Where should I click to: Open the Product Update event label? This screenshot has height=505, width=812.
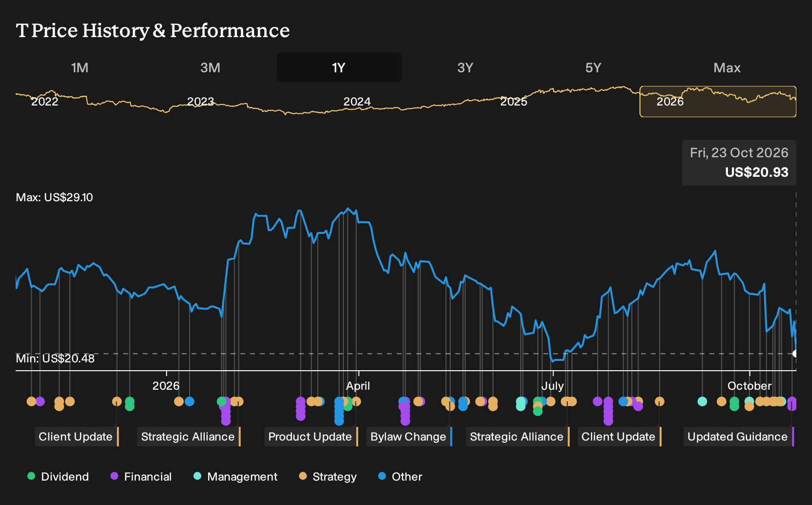pos(311,437)
